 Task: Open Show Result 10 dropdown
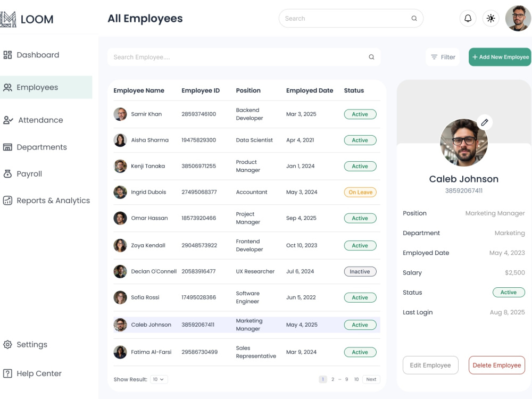[x=159, y=379]
